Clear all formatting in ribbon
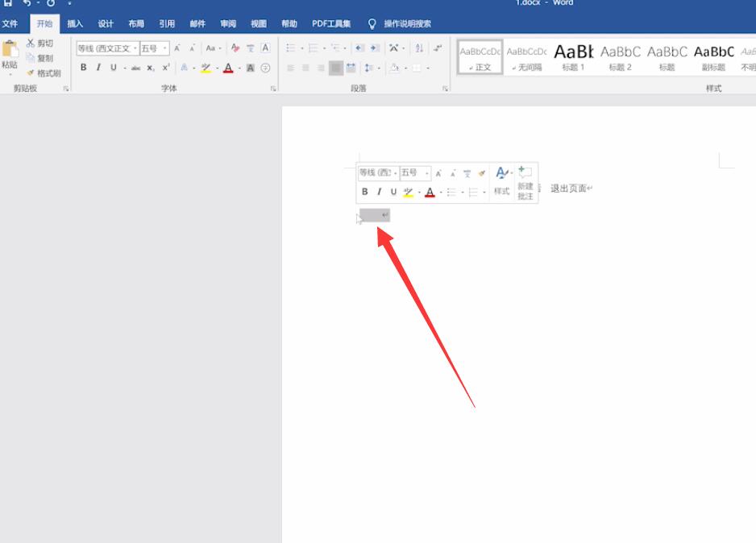 (235, 48)
